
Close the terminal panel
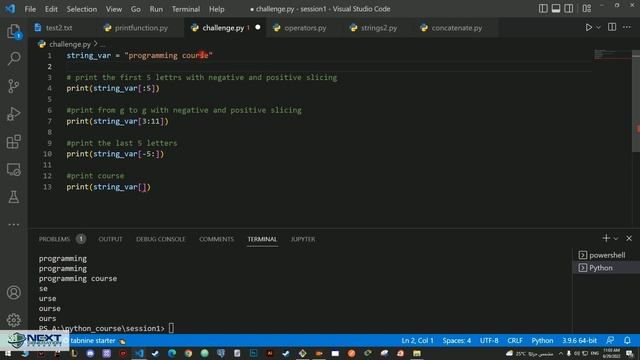[629, 238]
